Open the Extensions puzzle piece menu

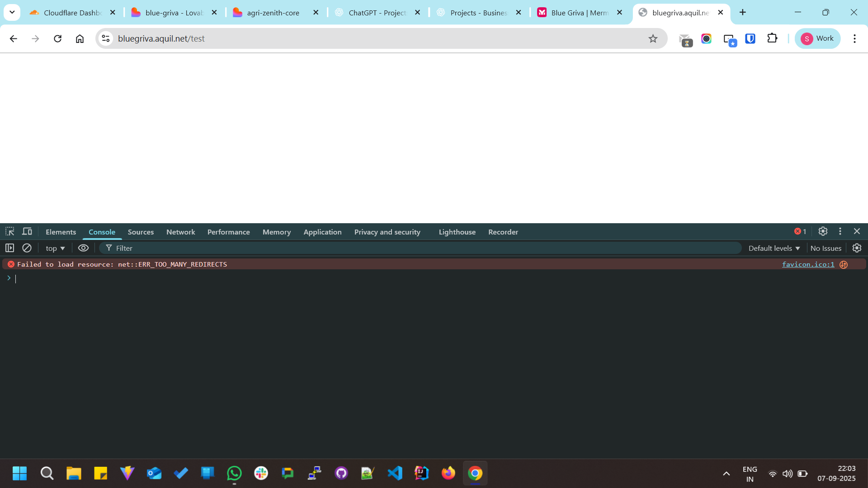772,39
